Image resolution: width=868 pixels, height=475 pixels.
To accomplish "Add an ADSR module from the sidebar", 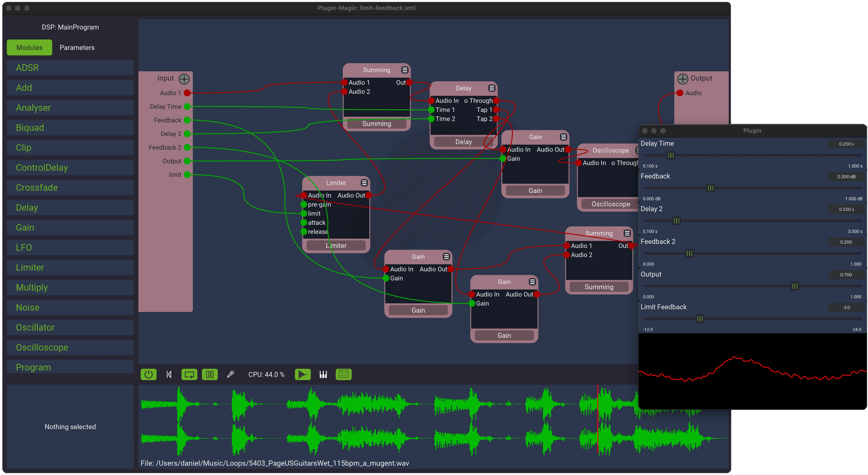I will coord(70,67).
